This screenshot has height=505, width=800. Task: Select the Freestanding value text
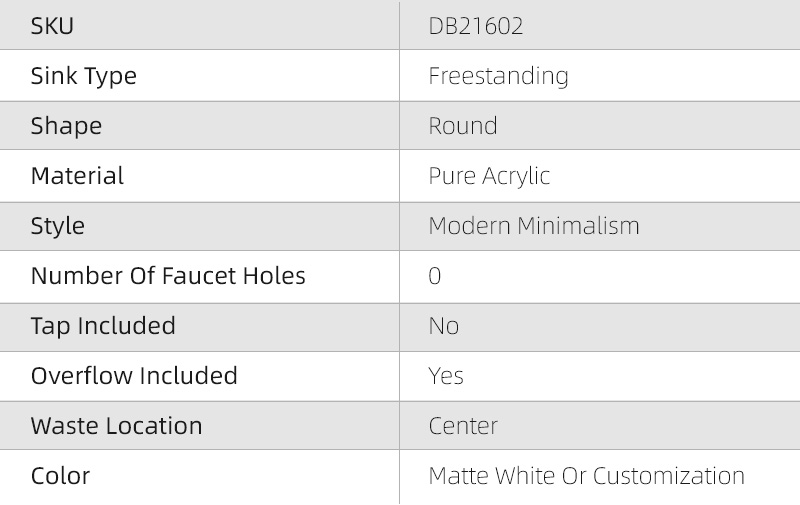498,76
